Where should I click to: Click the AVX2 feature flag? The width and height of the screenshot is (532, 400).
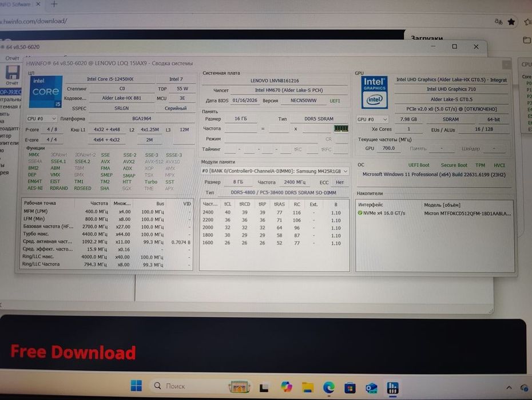(x=129, y=162)
